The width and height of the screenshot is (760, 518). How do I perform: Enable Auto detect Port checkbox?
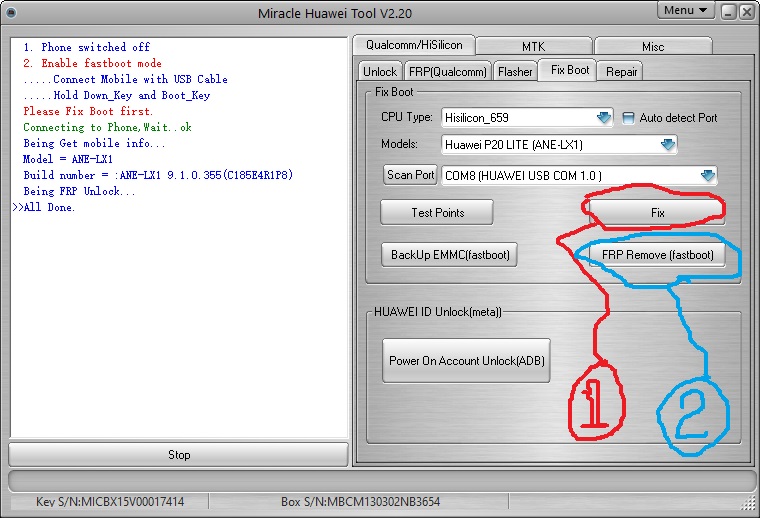coord(628,118)
